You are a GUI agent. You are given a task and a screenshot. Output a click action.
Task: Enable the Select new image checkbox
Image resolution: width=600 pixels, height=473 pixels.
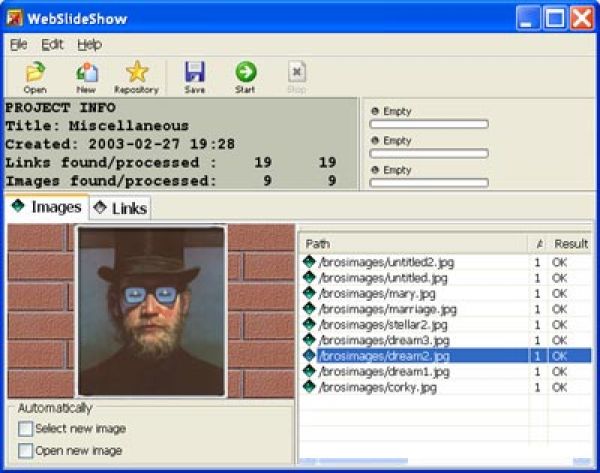26,429
